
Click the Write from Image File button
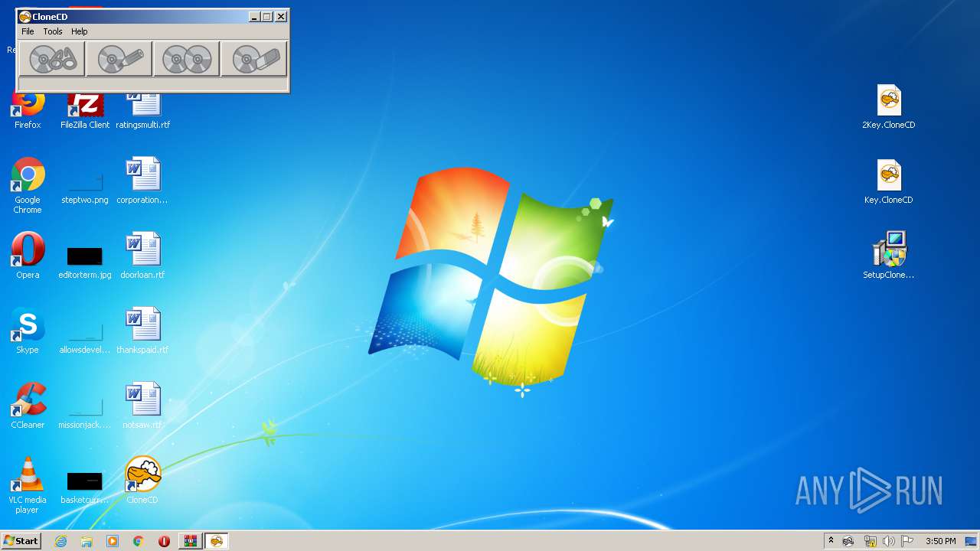coord(119,59)
